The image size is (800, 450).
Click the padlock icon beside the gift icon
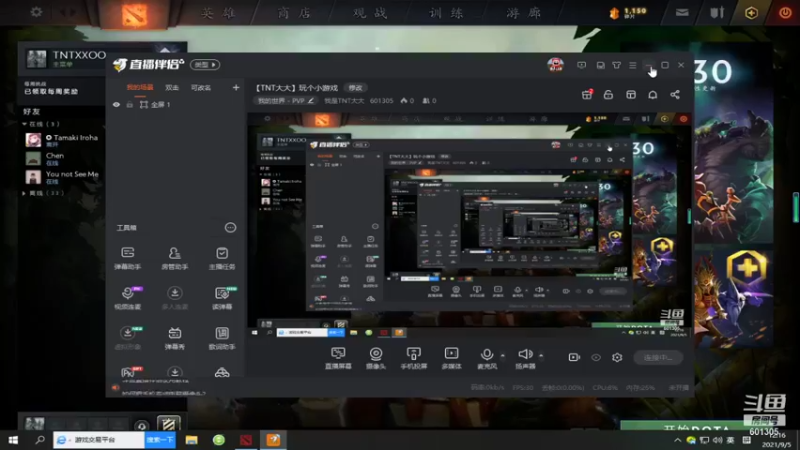(x=608, y=95)
